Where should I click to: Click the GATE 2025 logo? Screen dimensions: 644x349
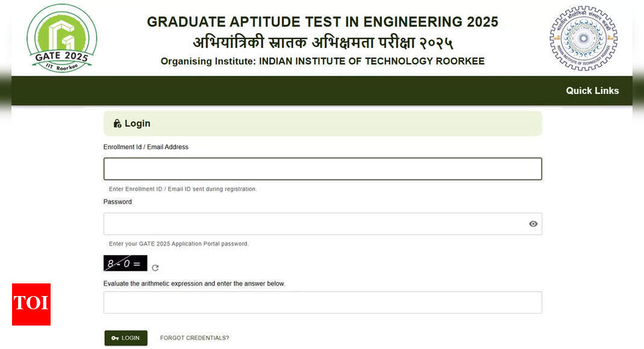pos(62,38)
